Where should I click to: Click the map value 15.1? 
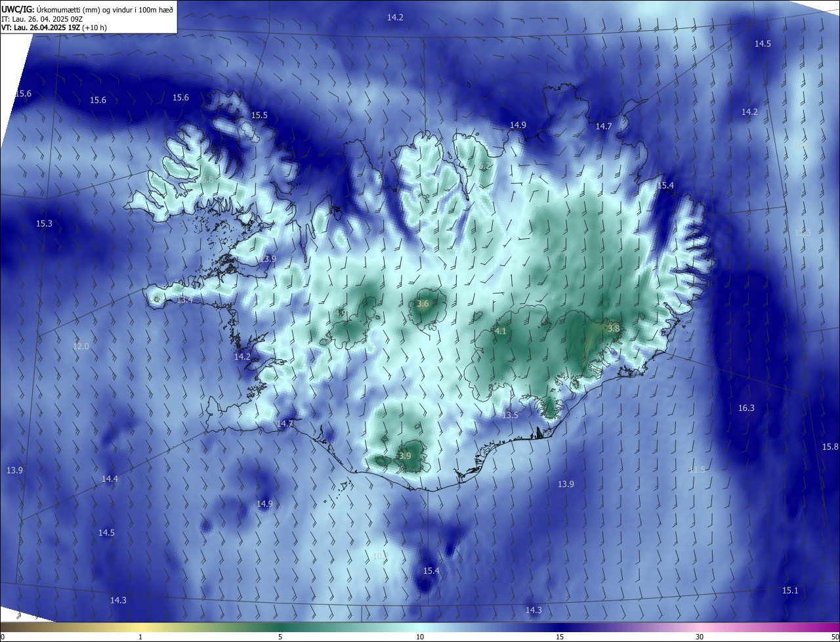pyautogui.click(x=790, y=590)
